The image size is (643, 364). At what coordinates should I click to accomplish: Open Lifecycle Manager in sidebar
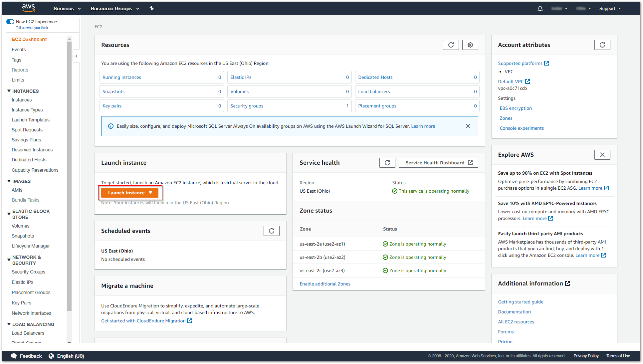pyautogui.click(x=31, y=246)
